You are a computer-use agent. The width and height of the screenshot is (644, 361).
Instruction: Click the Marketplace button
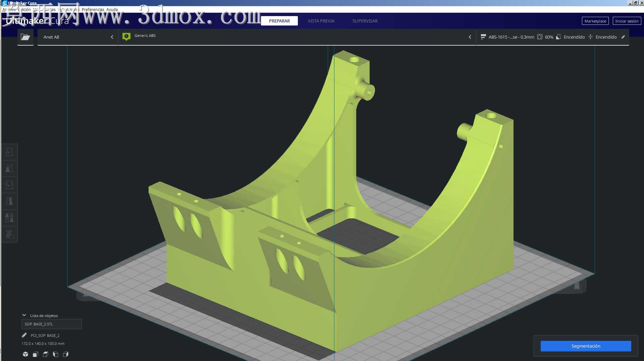tap(595, 21)
